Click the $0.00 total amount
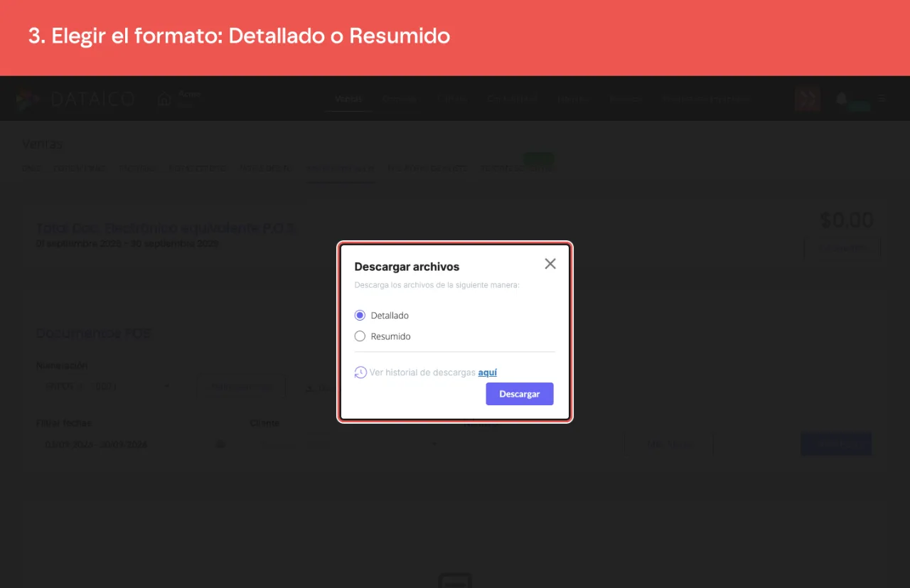Viewport: 910px width, 588px height. tap(847, 220)
